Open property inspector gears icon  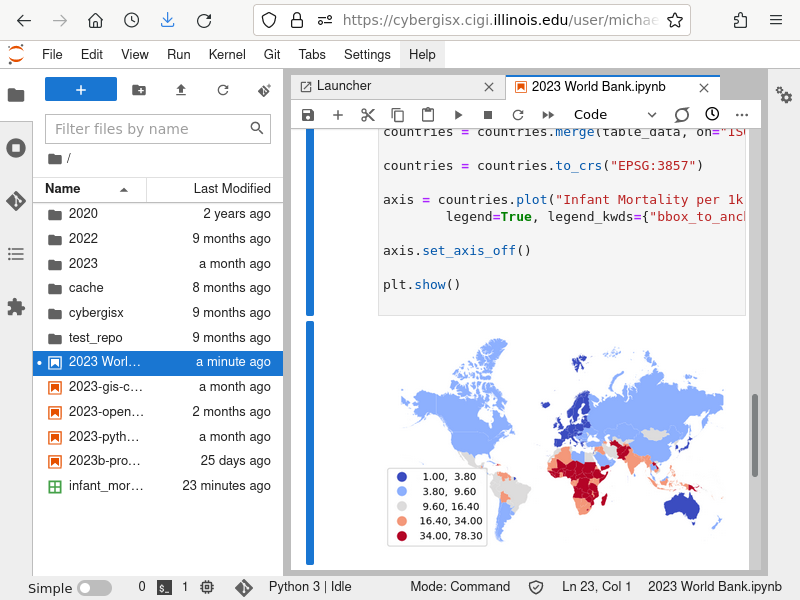(x=784, y=95)
